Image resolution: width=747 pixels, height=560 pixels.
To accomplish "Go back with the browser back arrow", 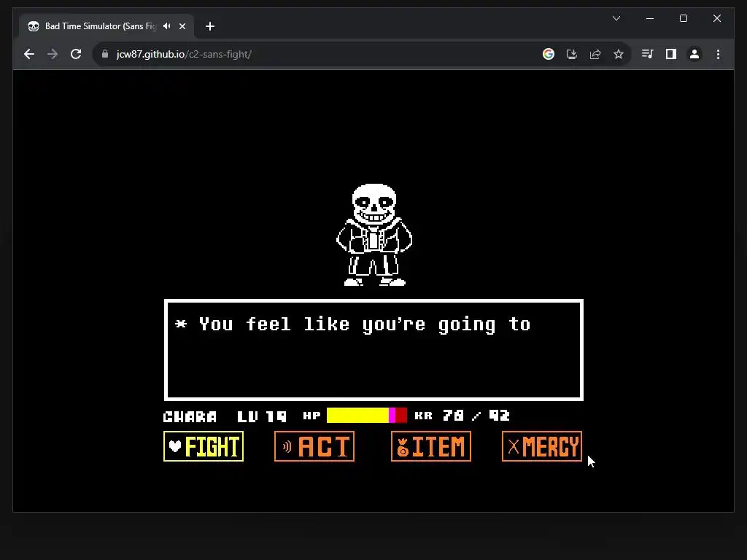I will (x=29, y=54).
